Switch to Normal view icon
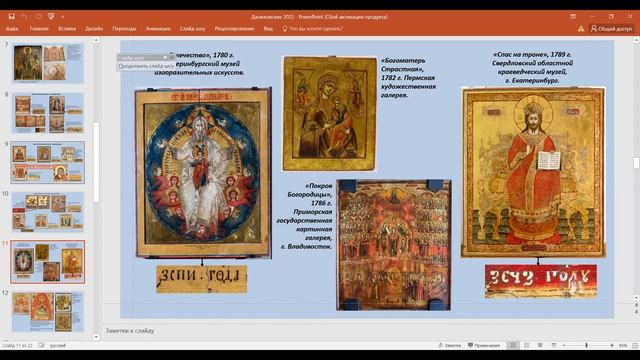 [513, 345]
